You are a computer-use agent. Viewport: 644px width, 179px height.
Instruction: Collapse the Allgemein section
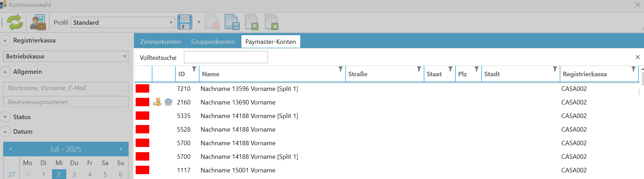click(x=5, y=72)
